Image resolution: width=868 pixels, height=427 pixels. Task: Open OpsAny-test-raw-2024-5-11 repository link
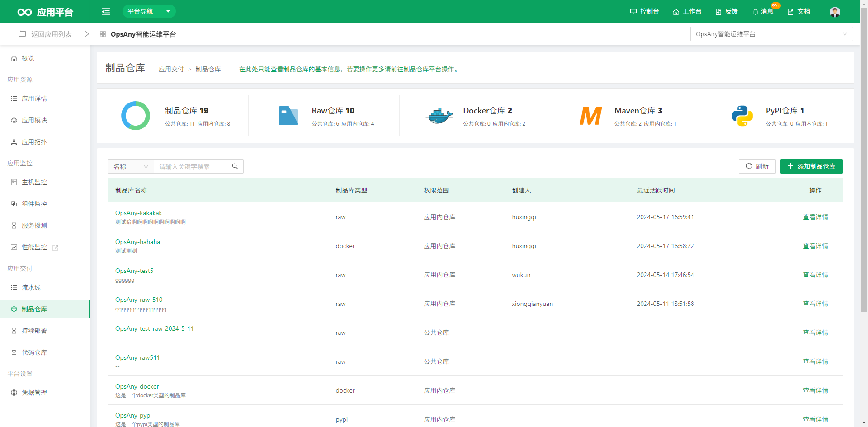(155, 328)
